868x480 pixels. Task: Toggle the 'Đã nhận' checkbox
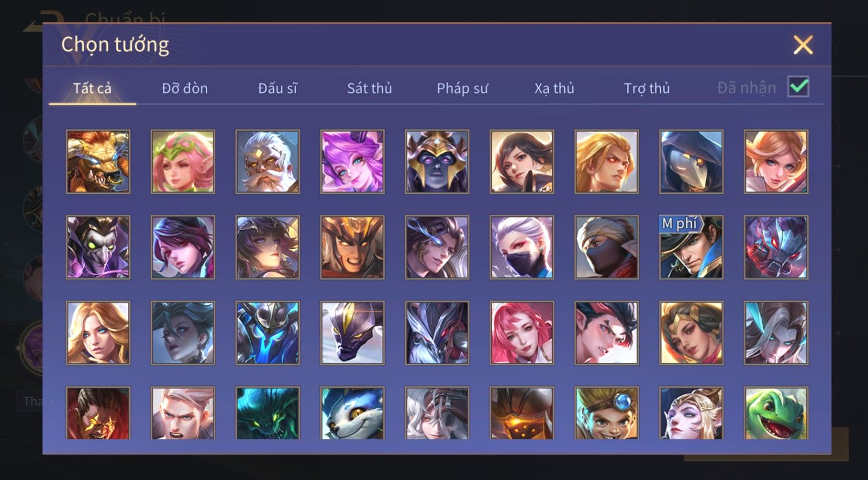[798, 87]
